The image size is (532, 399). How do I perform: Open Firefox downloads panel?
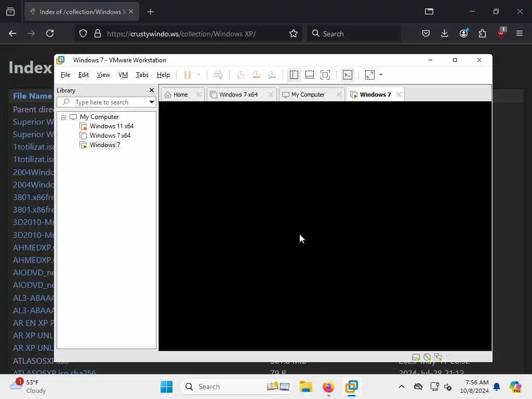(x=445, y=33)
